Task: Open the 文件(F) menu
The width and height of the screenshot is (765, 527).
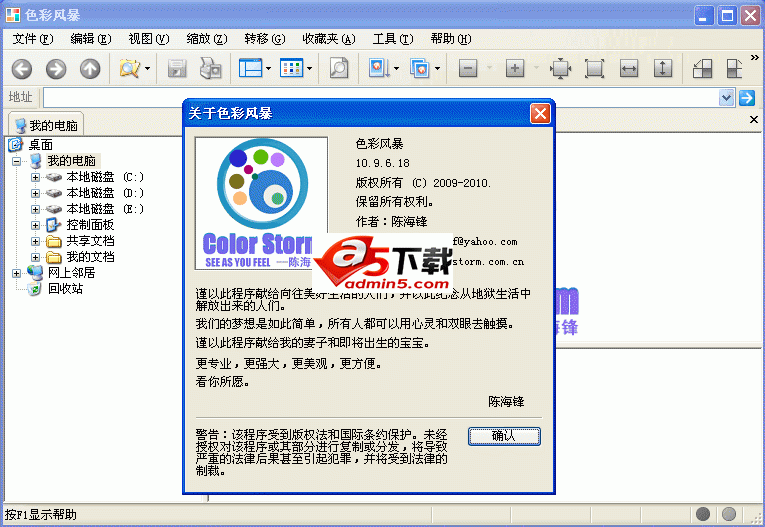Action: pos(33,39)
